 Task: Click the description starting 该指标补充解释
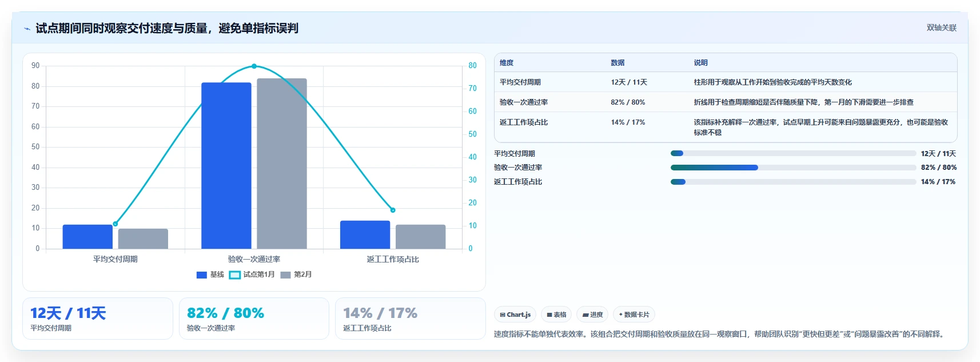pos(821,127)
